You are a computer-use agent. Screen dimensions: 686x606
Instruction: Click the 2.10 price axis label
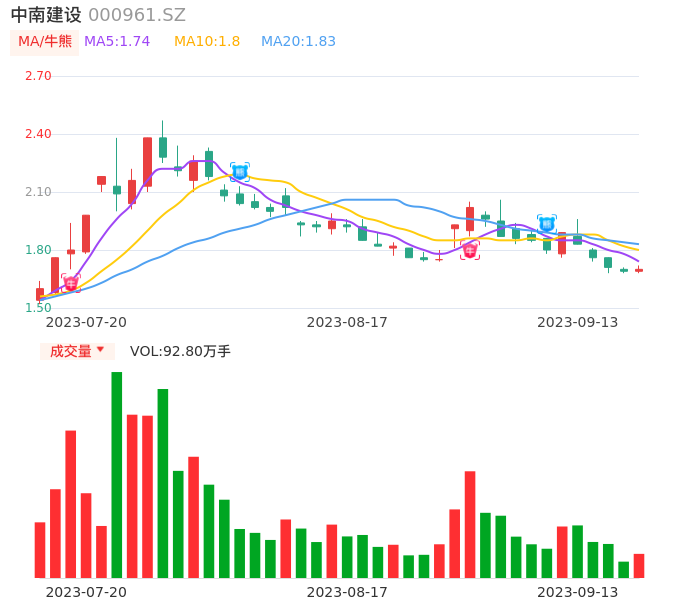click(x=38, y=192)
